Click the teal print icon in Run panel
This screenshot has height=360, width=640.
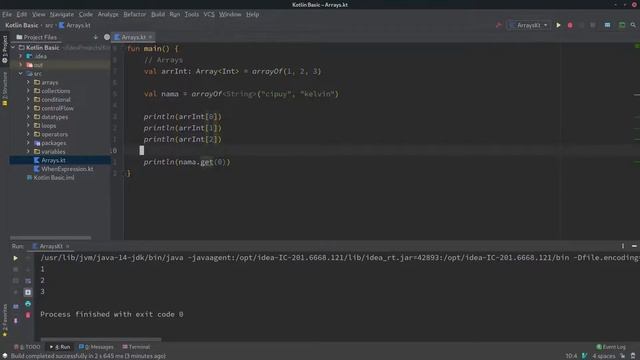28,304
